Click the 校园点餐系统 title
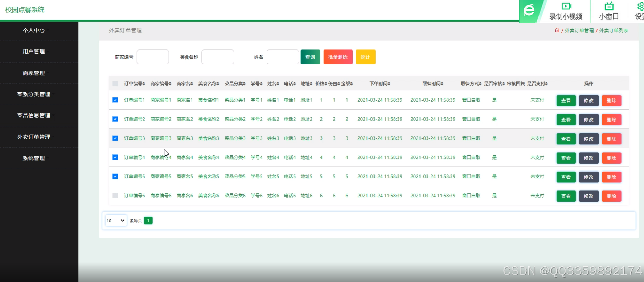This screenshot has height=282, width=644. [x=25, y=10]
